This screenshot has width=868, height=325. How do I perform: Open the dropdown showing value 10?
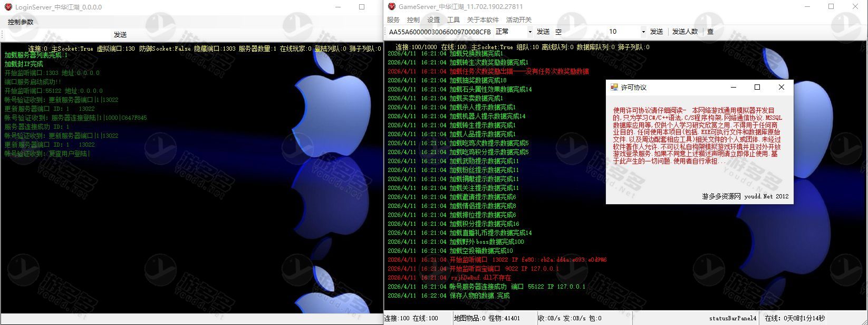(643, 32)
